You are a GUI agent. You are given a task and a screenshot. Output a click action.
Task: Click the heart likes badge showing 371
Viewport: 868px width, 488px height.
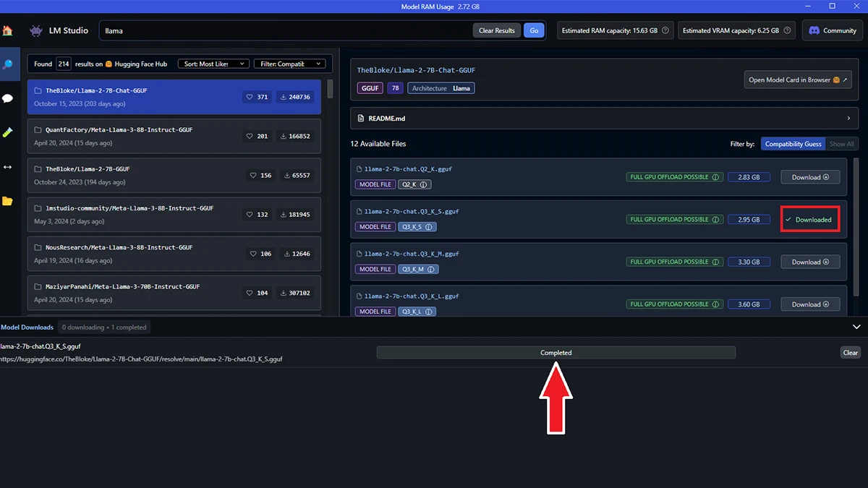tap(257, 97)
